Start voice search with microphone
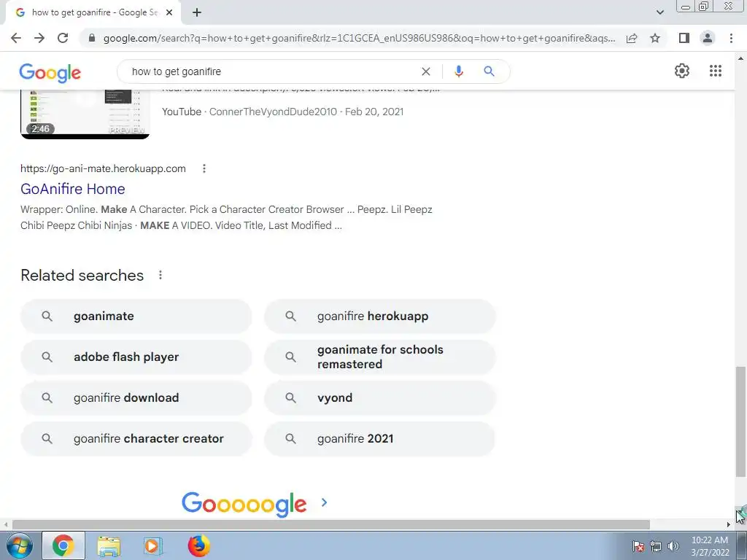Screen dimensions: 747x560 (459, 71)
